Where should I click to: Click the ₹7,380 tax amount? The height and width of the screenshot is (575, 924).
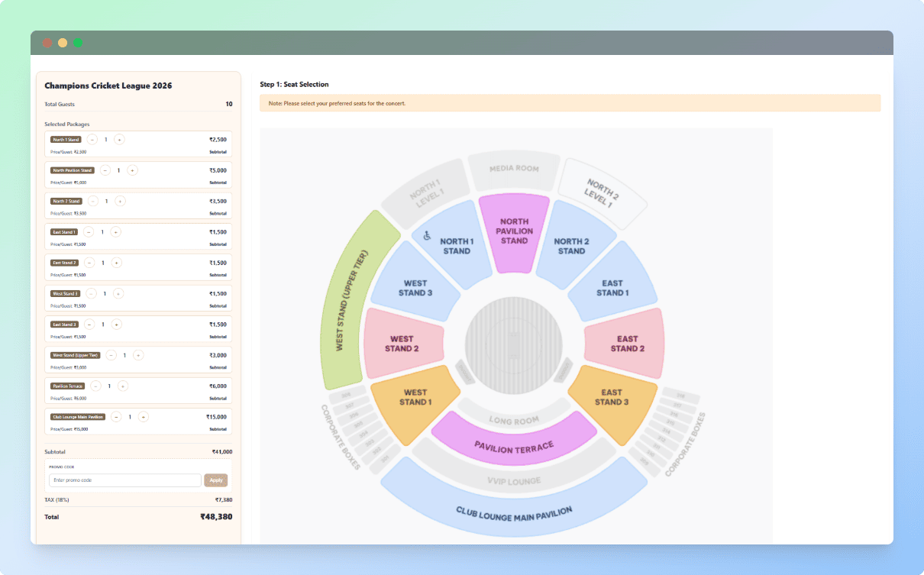click(224, 499)
